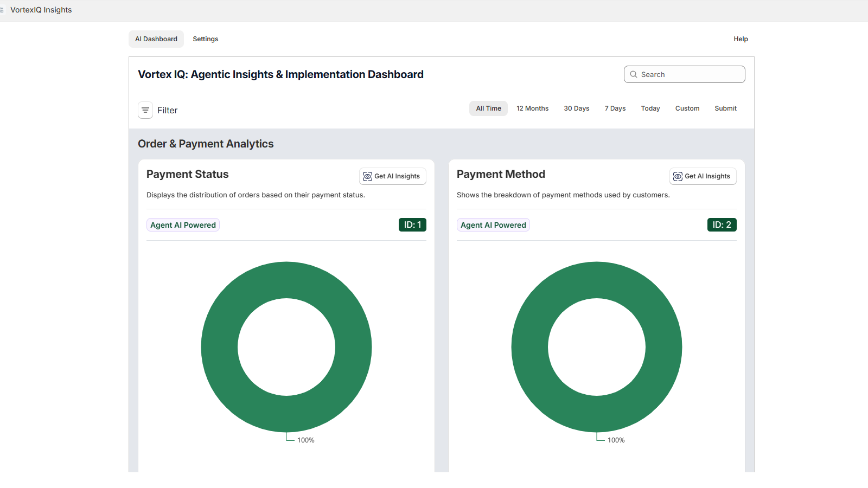Click the VortexIQ Insights logo icon
Image resolution: width=868 pixels, height=488 pixels.
click(3, 9)
